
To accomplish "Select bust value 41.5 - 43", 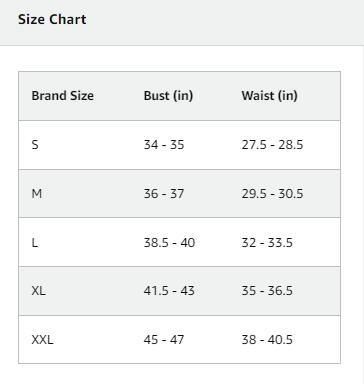I will click(169, 291).
